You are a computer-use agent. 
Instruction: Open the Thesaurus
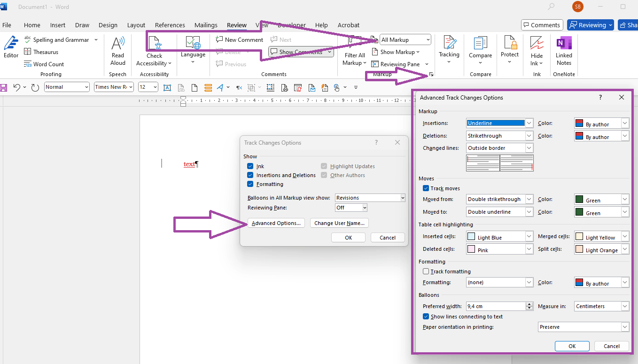(x=41, y=52)
